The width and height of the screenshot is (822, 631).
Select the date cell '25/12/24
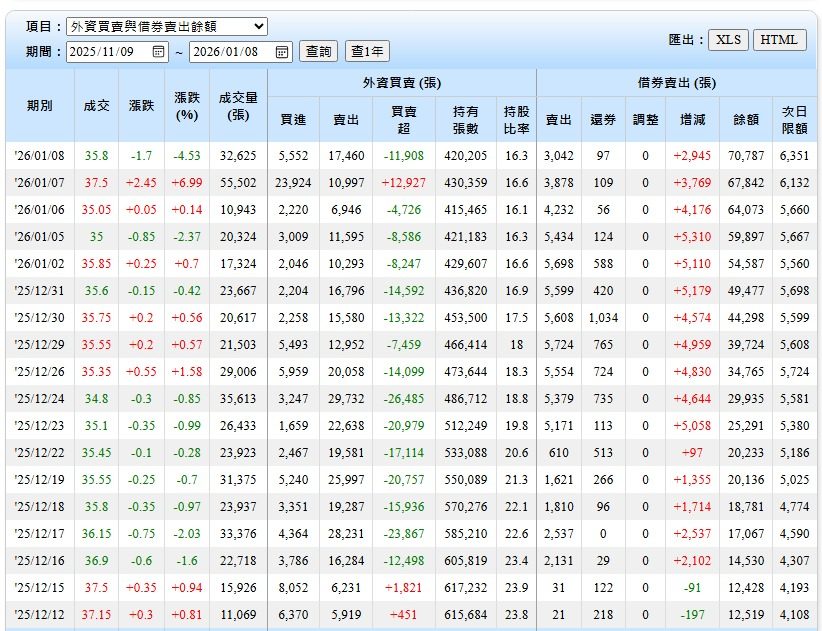pyautogui.click(x=39, y=399)
